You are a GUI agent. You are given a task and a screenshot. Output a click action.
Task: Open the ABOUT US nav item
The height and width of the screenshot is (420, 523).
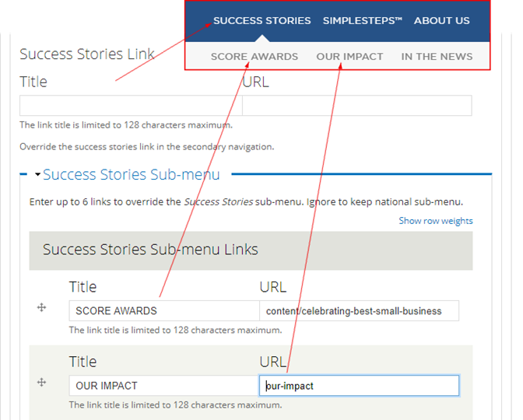441,21
